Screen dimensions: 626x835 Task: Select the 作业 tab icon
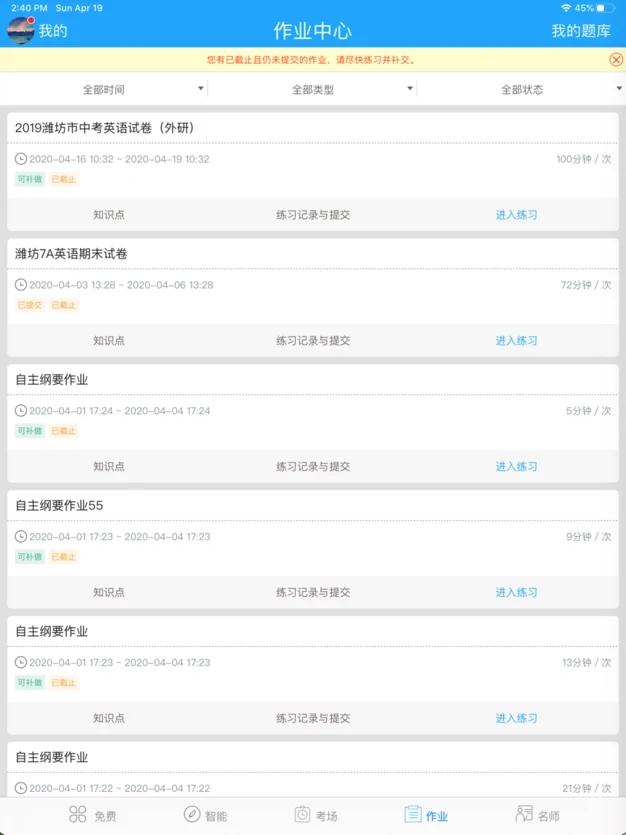(413, 815)
